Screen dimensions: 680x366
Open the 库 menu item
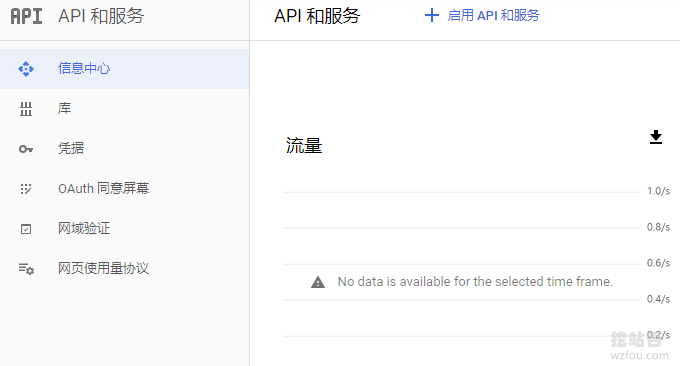pos(124,108)
